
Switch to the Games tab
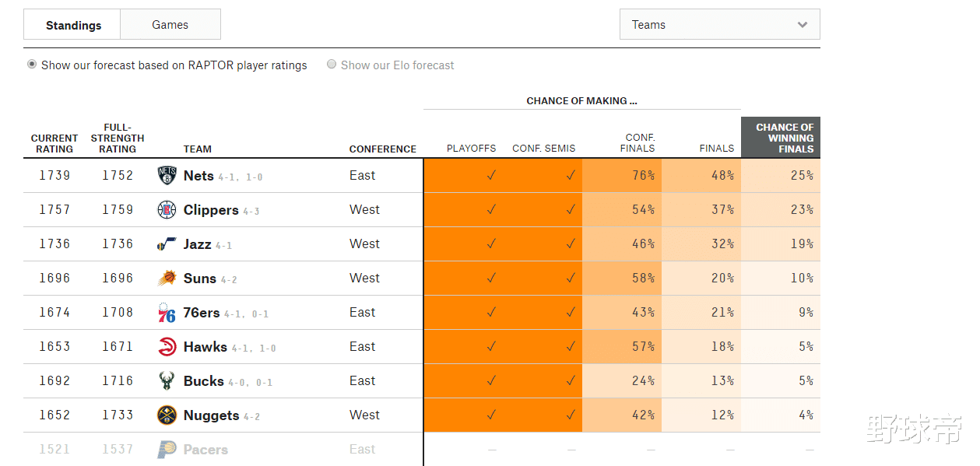pyautogui.click(x=170, y=25)
